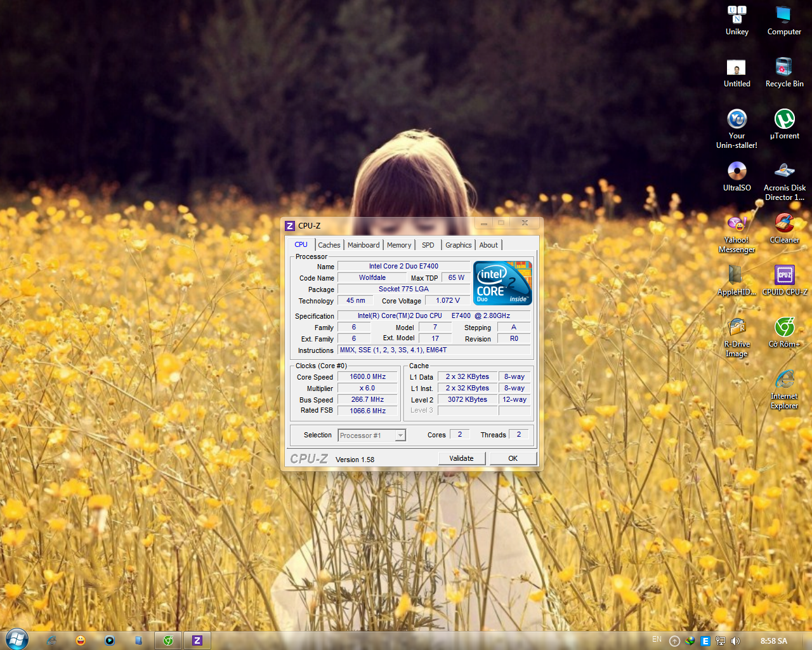812x650 pixels.
Task: Open the Recycle Bin
Action: click(784, 72)
